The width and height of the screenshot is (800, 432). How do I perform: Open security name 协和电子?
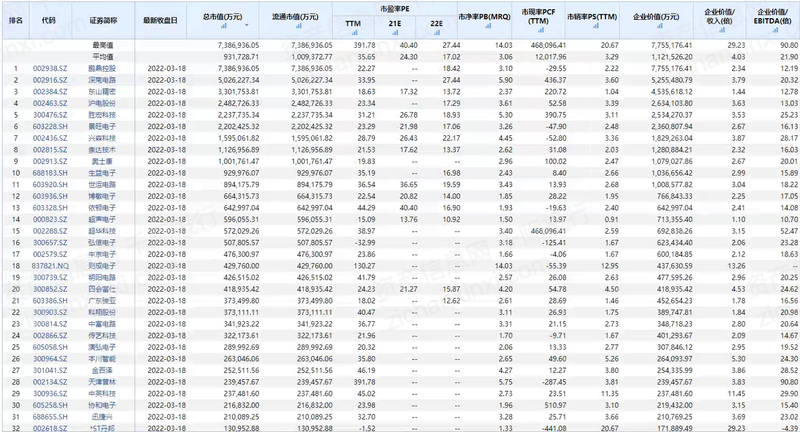102,405
